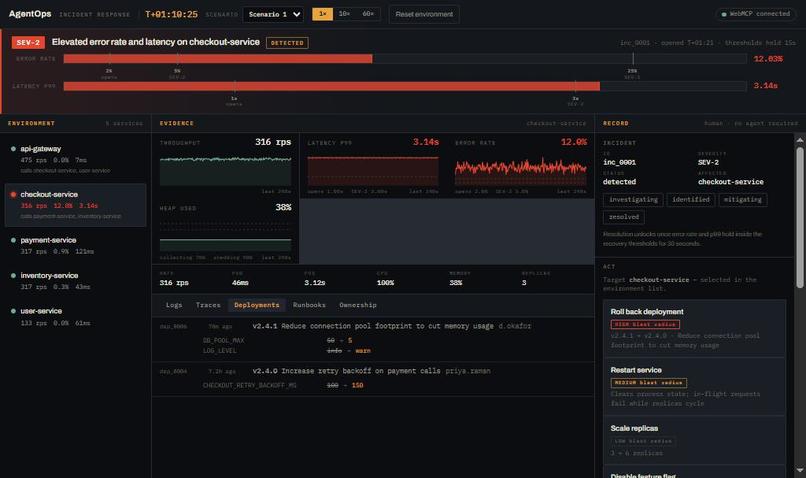Click the DETECTED status badge
The image size is (806, 478).
[287, 43]
